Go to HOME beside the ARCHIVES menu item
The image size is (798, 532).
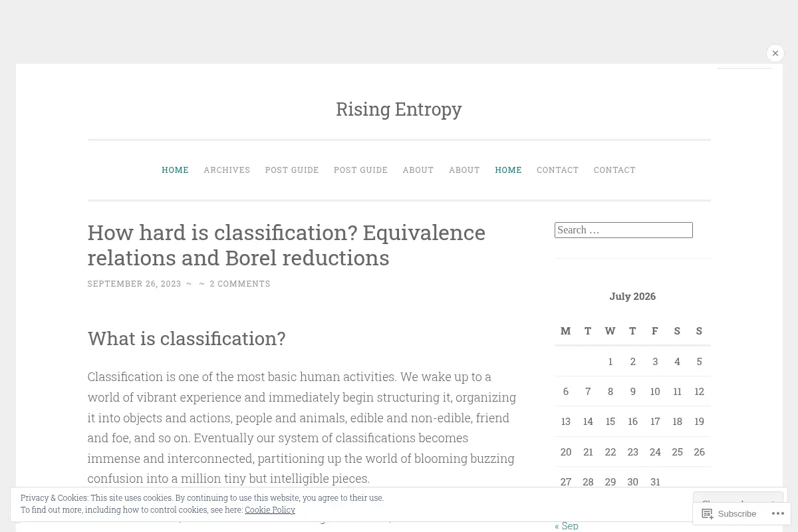[x=175, y=170]
